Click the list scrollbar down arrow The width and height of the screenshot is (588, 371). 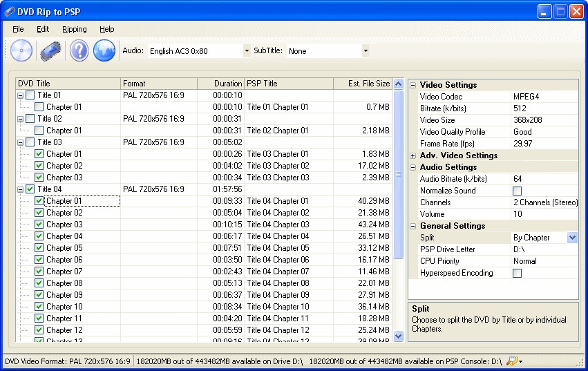click(398, 336)
